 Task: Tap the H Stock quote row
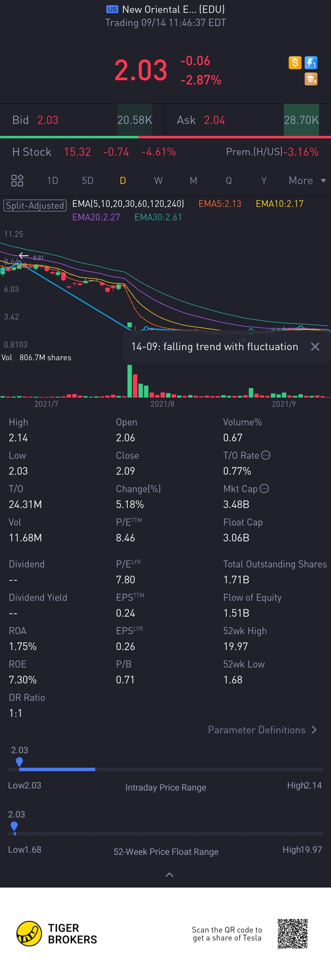165,152
